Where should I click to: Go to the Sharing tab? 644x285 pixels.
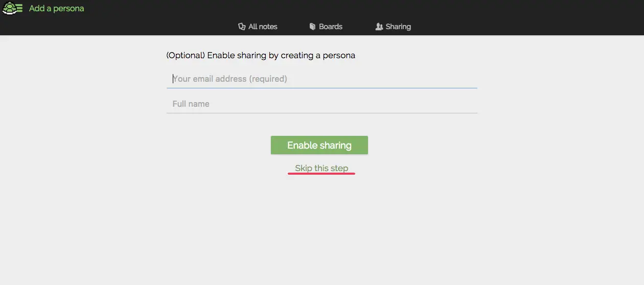click(393, 27)
